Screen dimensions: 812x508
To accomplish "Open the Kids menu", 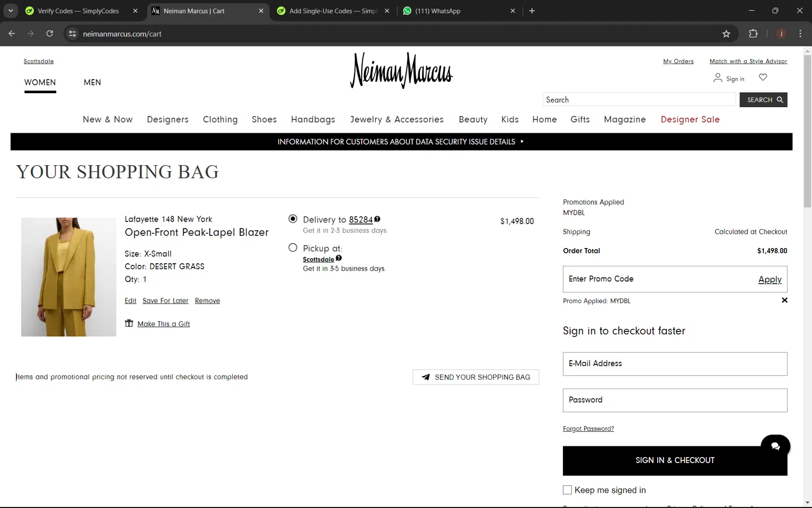I will [510, 120].
